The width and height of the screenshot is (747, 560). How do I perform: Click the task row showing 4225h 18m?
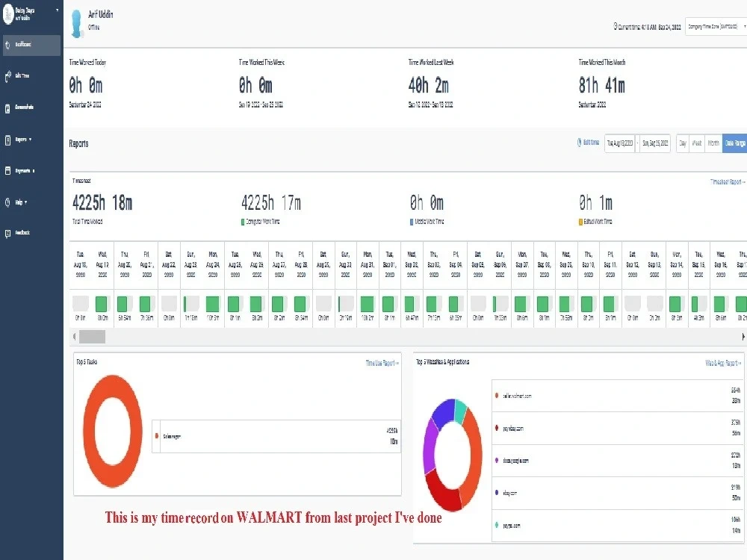pos(276,436)
